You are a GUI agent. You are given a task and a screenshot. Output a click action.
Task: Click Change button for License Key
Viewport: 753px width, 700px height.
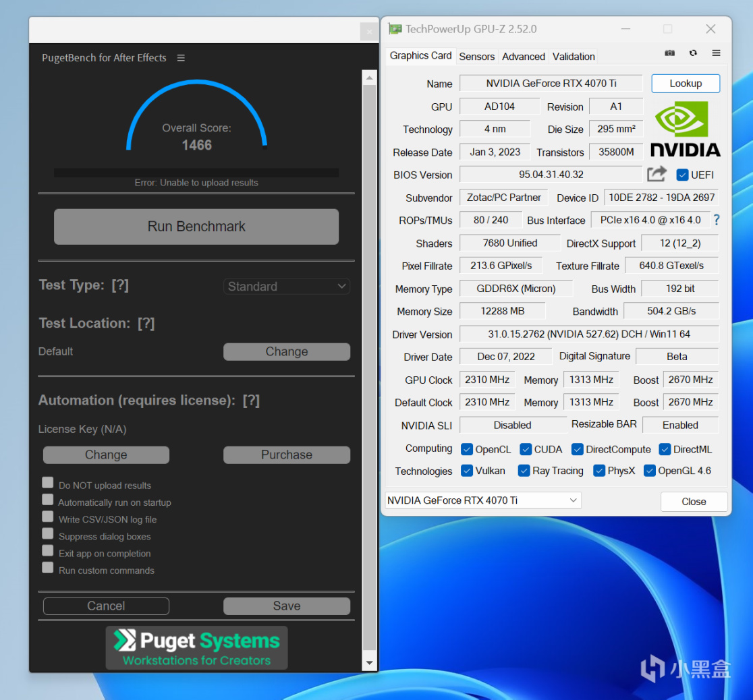[106, 455]
